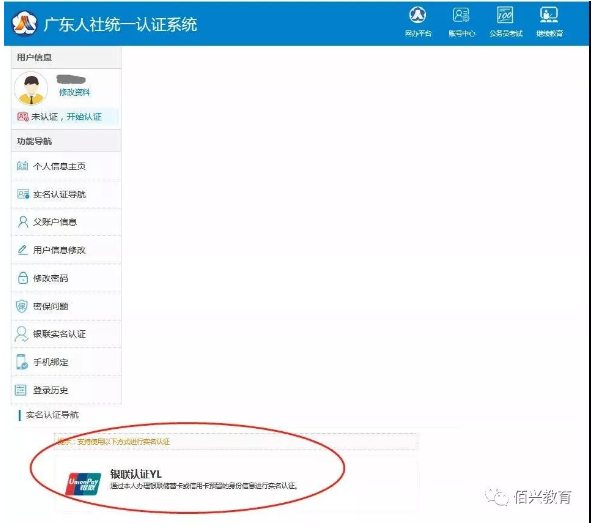Click the 手机绑定 phone icon
This screenshot has width=598, height=531.
(x=22, y=362)
